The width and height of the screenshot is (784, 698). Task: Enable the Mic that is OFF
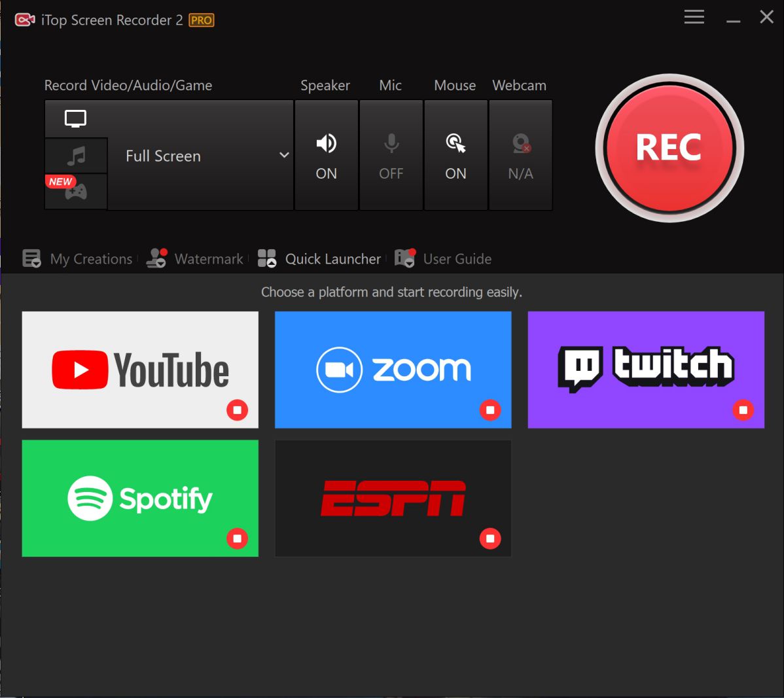[391, 155]
